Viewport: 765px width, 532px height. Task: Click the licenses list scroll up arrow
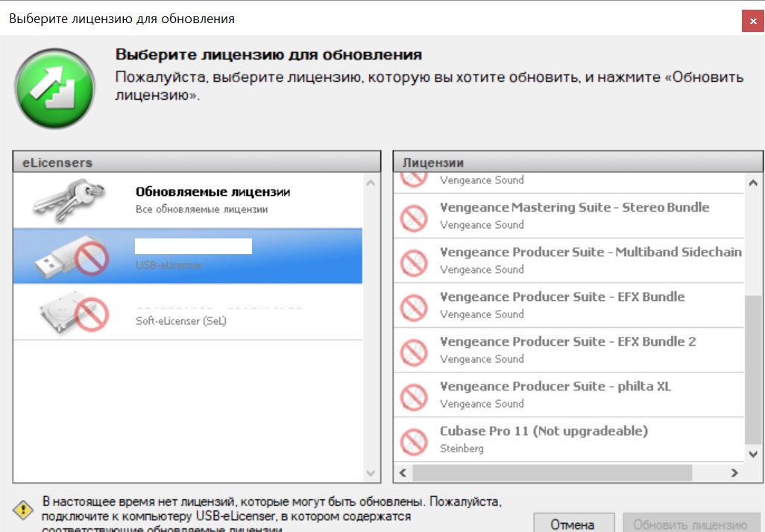[753, 183]
